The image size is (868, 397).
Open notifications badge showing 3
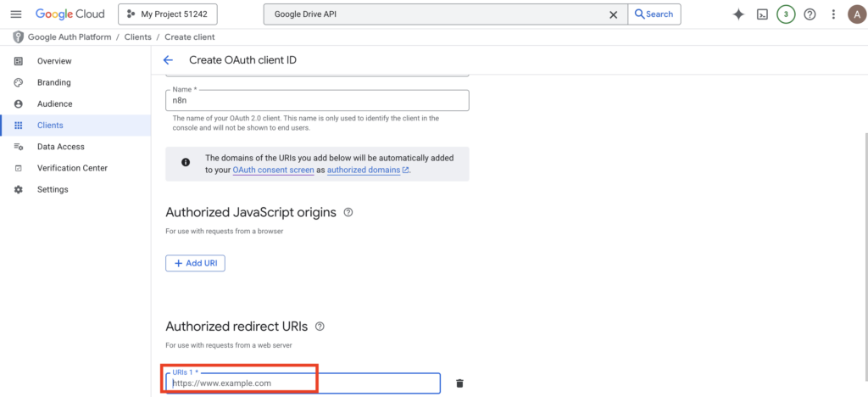tap(786, 14)
